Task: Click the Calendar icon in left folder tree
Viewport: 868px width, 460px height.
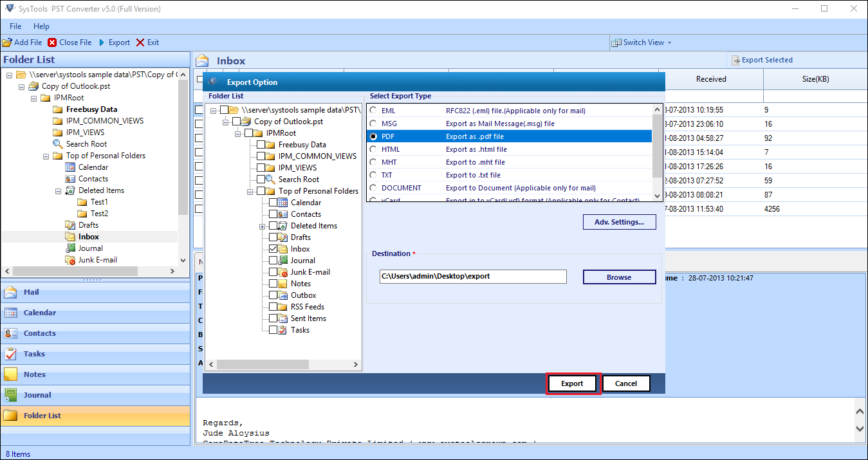Action: click(x=71, y=167)
